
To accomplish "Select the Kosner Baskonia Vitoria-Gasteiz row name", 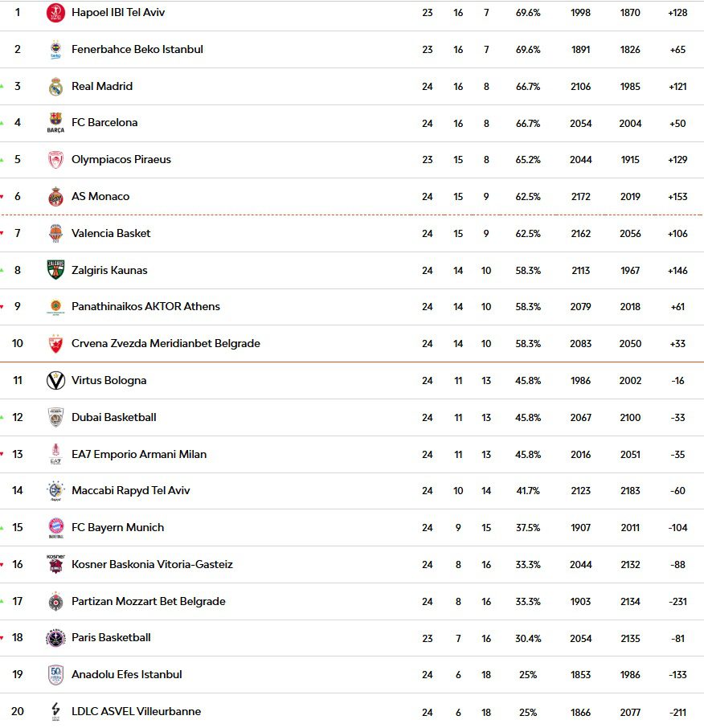I will [152, 564].
